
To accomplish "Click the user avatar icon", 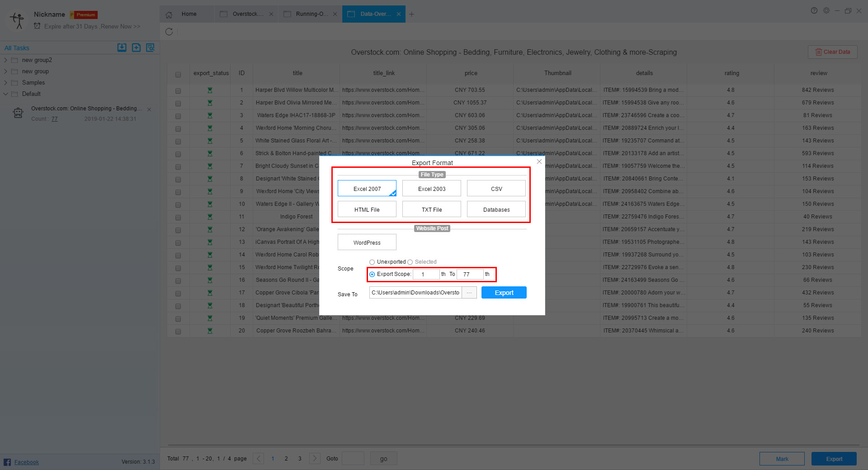I will pos(17,20).
